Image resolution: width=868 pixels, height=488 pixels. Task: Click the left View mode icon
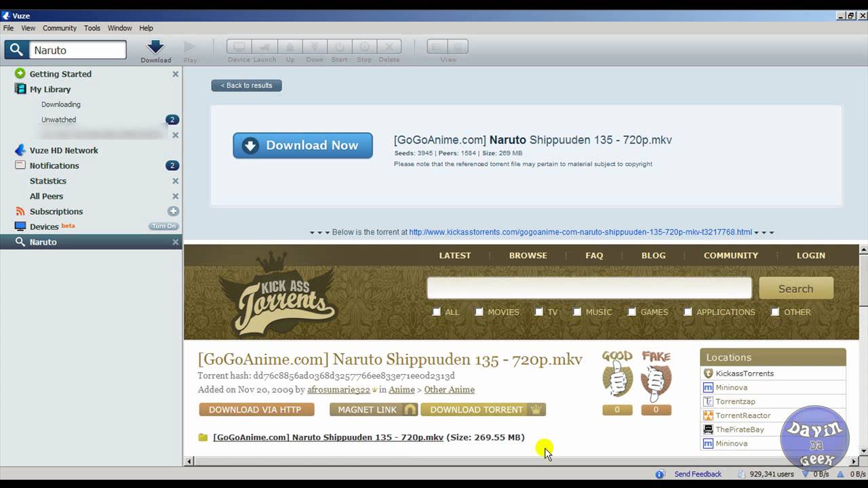pyautogui.click(x=437, y=47)
